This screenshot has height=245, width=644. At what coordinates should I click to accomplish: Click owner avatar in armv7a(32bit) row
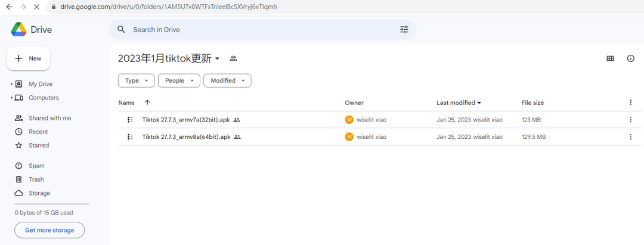click(349, 120)
